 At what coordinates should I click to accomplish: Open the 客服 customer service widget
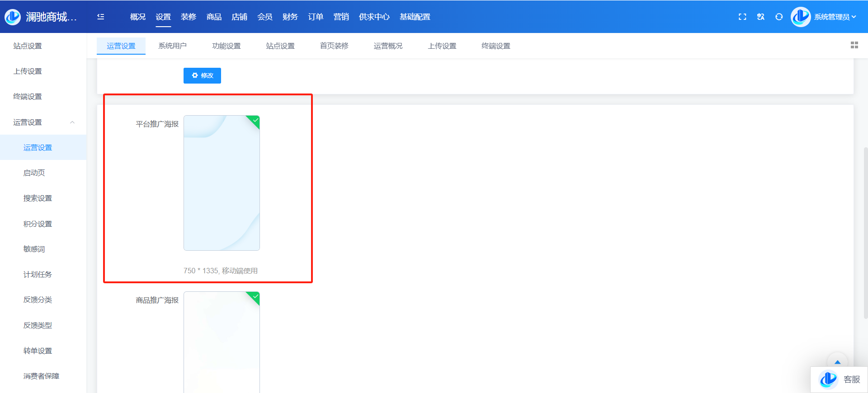pos(840,379)
